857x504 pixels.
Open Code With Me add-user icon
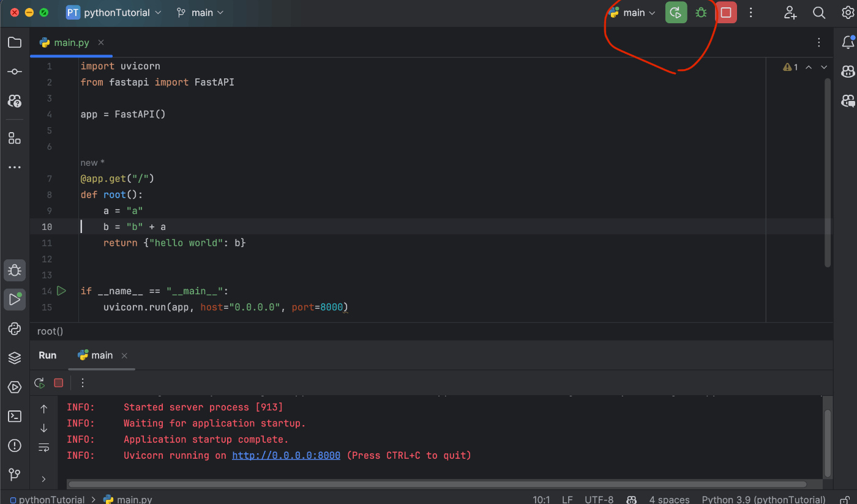790,12
